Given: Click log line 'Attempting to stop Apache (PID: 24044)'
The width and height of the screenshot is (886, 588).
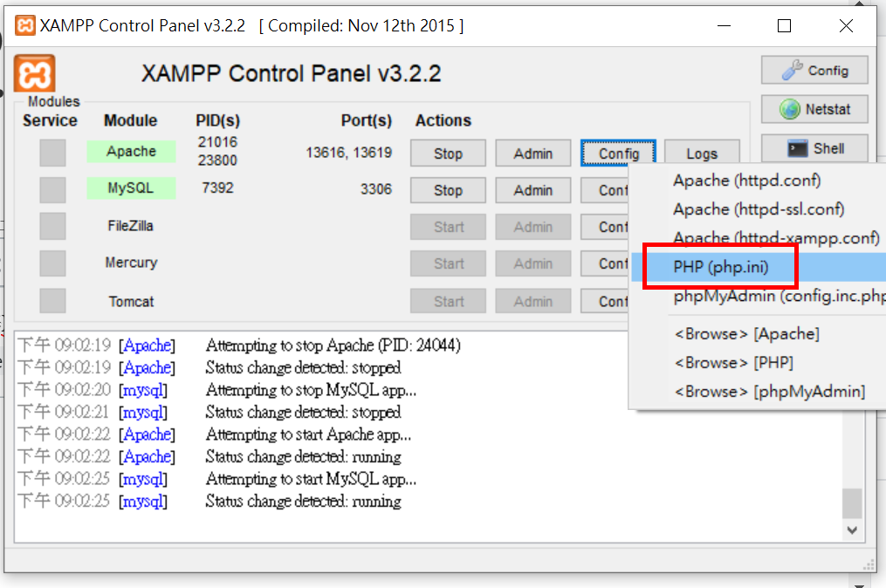Looking at the screenshot, I should tap(333, 345).
